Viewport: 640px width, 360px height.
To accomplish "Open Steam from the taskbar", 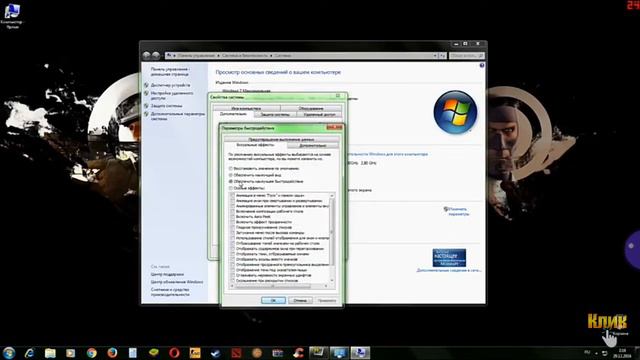I will [216, 353].
